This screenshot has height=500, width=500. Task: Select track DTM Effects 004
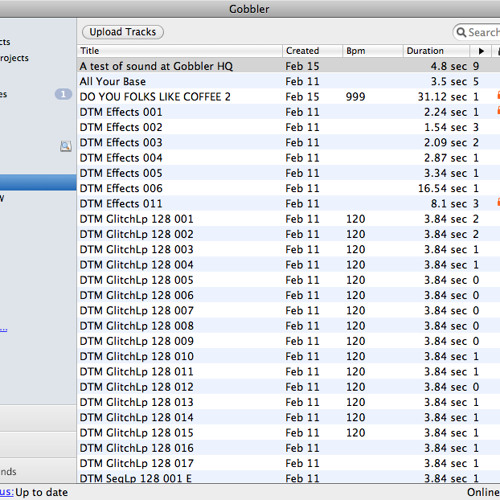coord(288,158)
